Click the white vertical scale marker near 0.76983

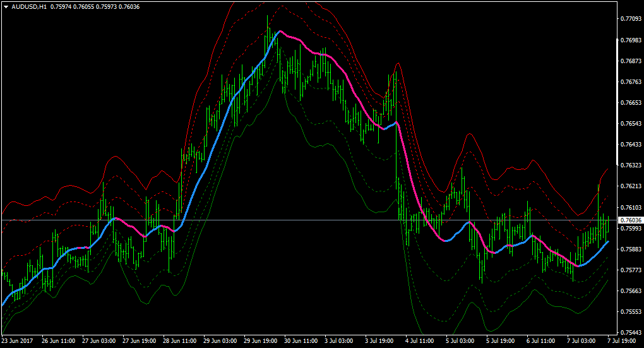tap(617, 101)
